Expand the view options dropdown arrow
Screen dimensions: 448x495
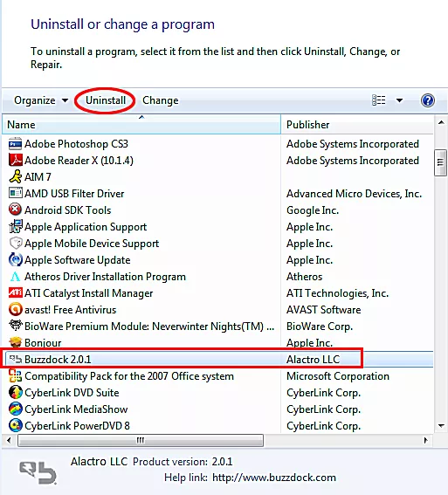point(399,100)
